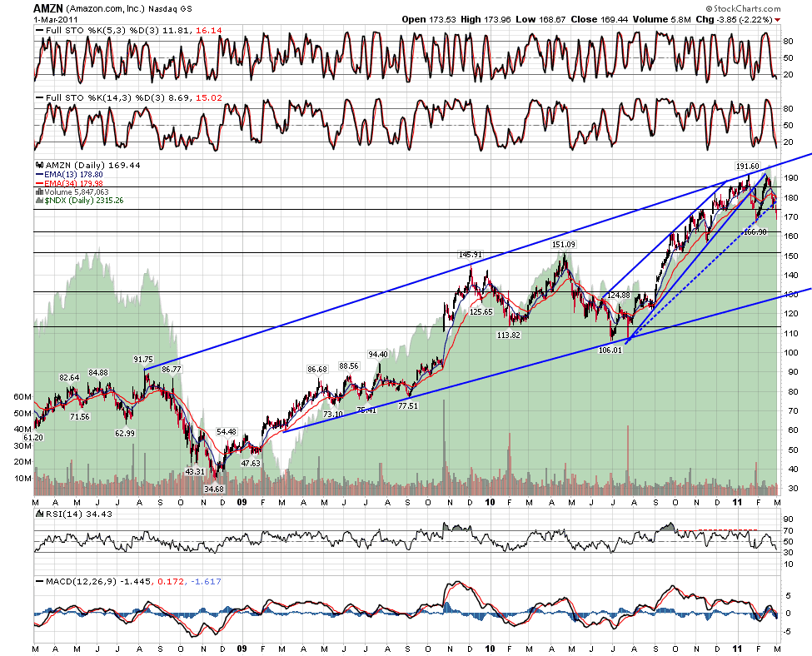The image size is (812, 656).
Task: Click the 191.60 peak price annotation
Action: tap(747, 166)
